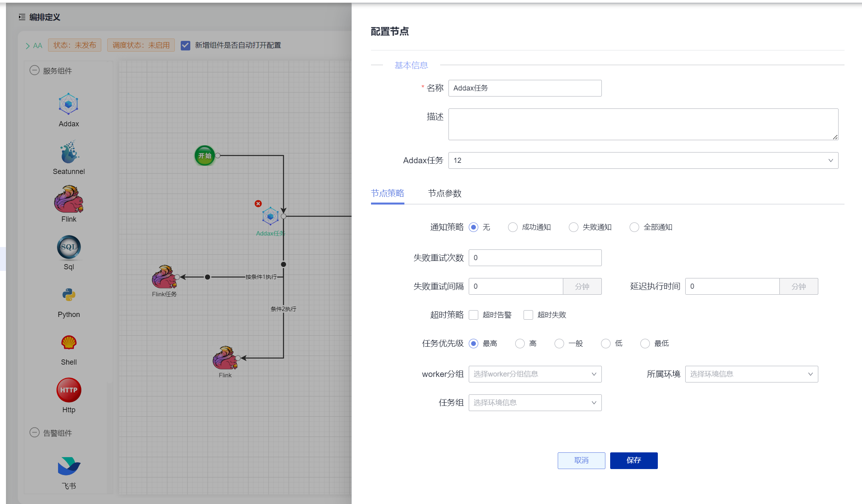This screenshot has width=862, height=504.
Task: Select the 飞书 alert component icon
Action: [69, 466]
